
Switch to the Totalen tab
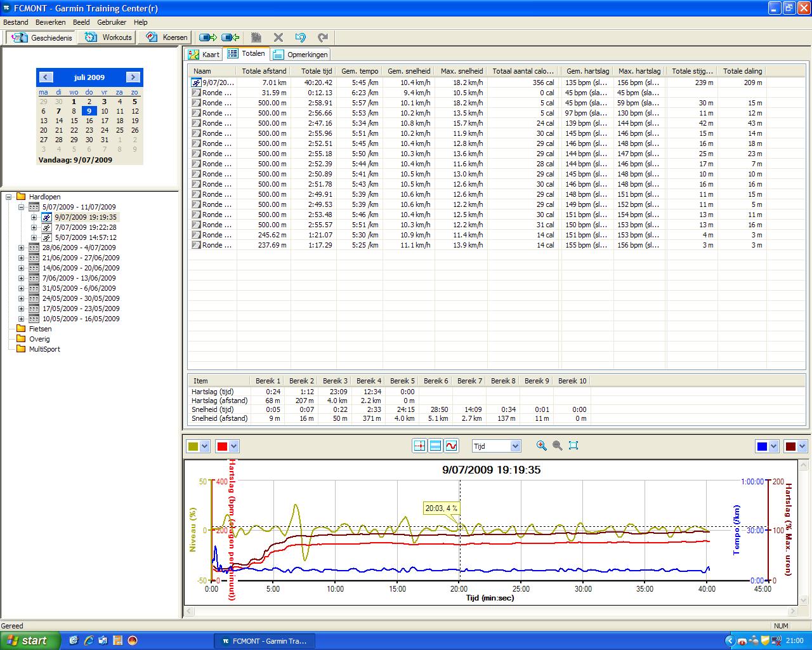click(247, 54)
